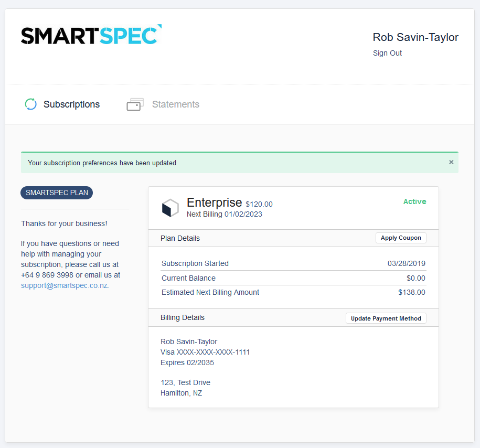Click the $0.00 balance value
The height and width of the screenshot is (448, 480).
[415, 279]
